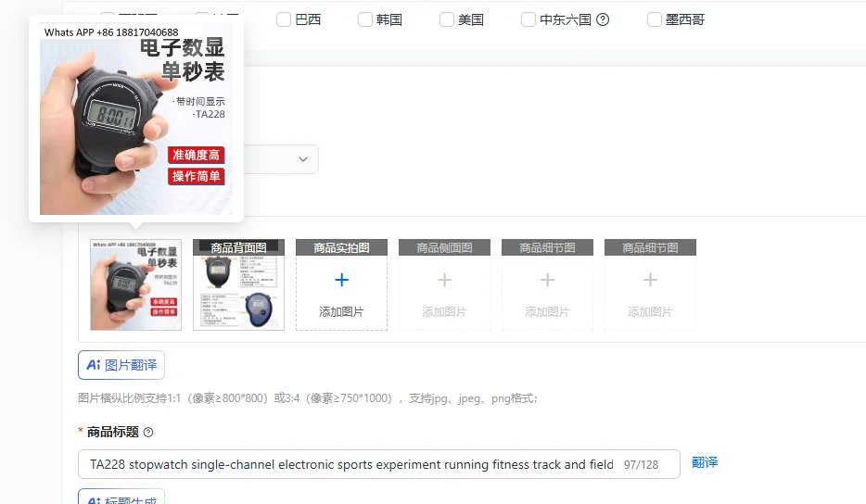Click the 翻译 link beside title

pos(705,462)
